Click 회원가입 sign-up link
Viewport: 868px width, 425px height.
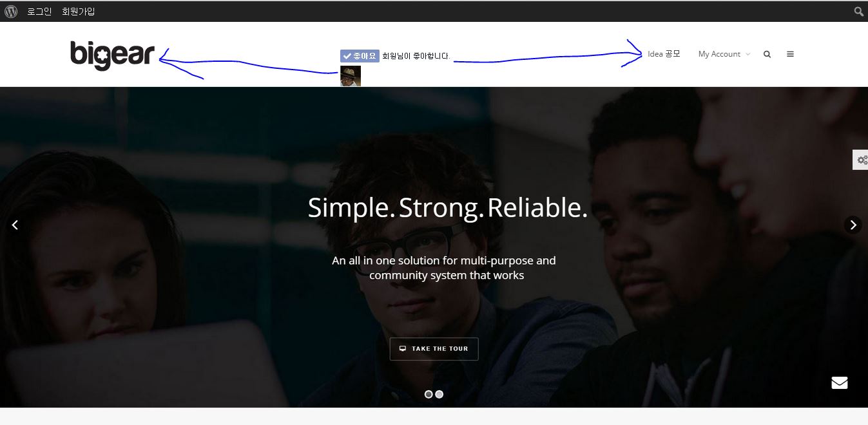(x=78, y=11)
